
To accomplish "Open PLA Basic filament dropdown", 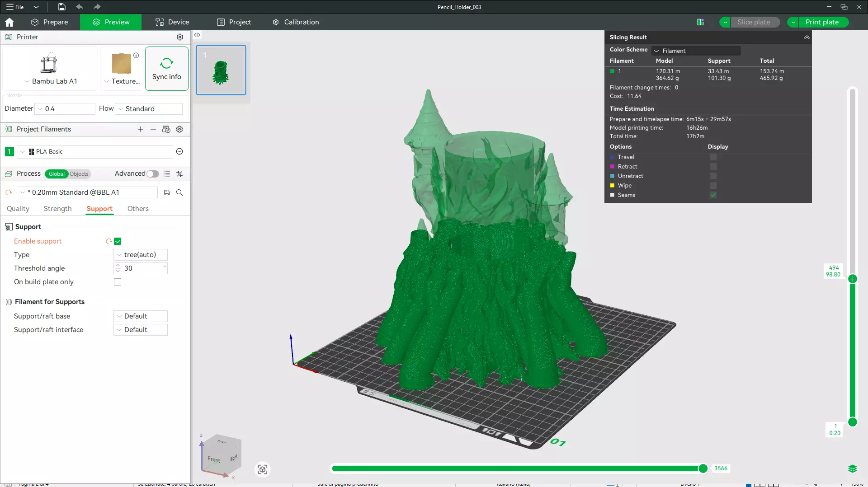I will [x=95, y=152].
